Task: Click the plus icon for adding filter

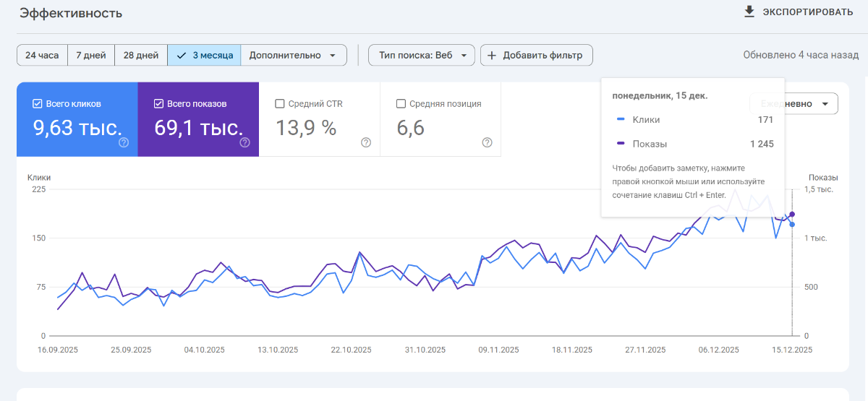Action: (492, 55)
